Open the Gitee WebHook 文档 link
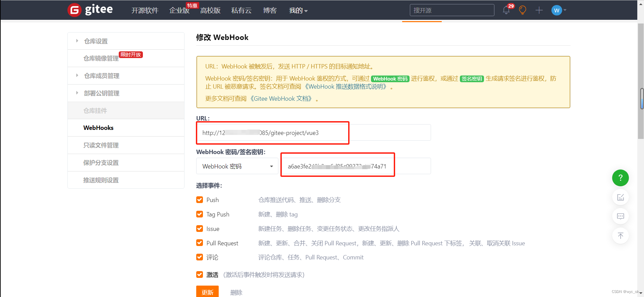 tap(281, 99)
